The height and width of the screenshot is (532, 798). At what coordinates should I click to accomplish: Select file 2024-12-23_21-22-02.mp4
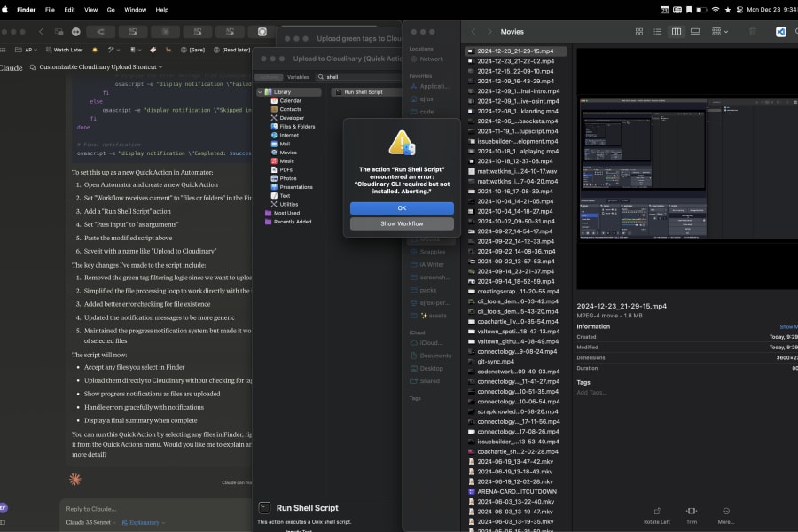[x=515, y=61]
